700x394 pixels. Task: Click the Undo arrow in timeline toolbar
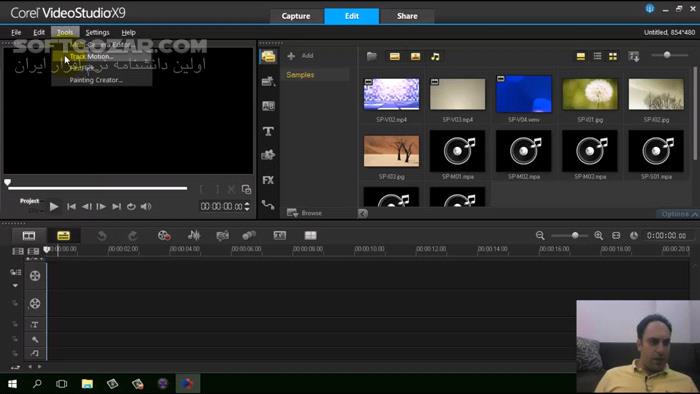(x=102, y=236)
